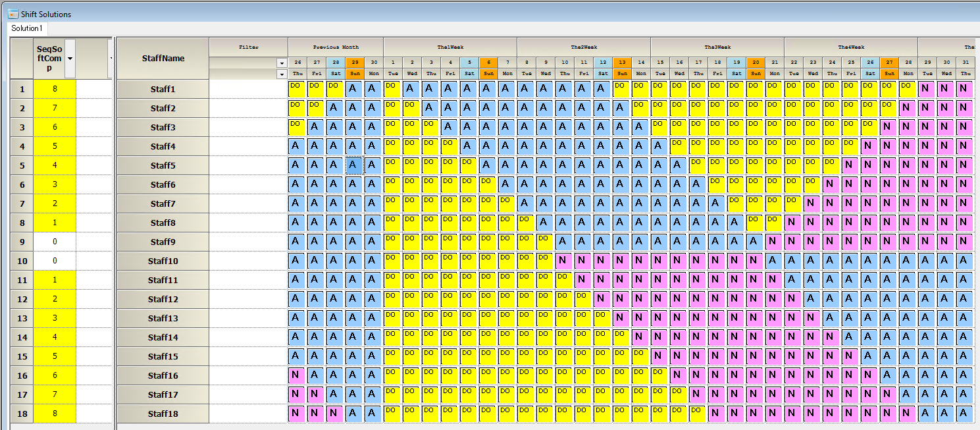The image size is (980, 430).
Task: Click the Shift Solutions window icon
Action: click(13, 14)
